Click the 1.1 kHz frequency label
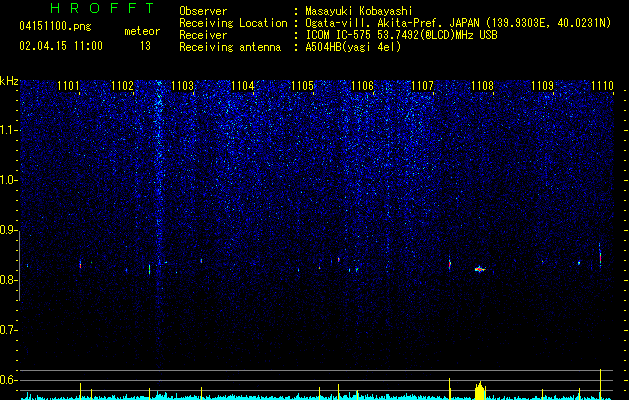This screenshot has height=400, width=629. [9, 130]
